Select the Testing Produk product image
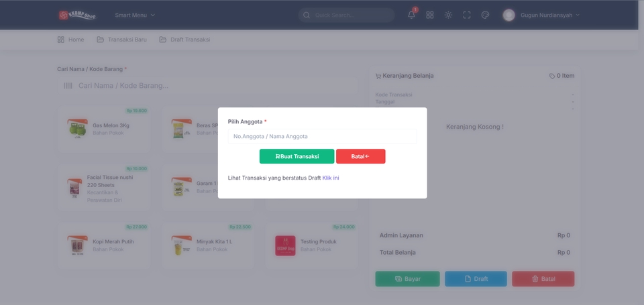Image resolution: width=644 pixels, height=305 pixels. click(285, 245)
